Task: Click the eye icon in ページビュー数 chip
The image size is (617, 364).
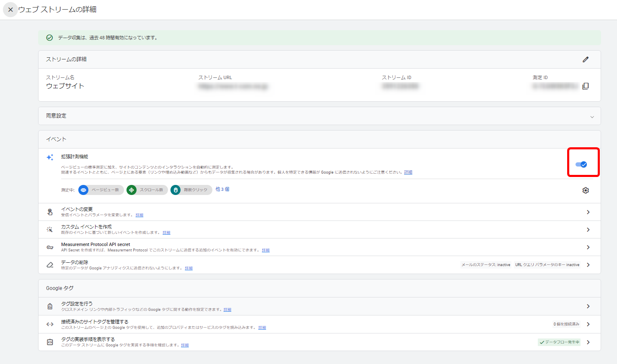Action: [83, 190]
